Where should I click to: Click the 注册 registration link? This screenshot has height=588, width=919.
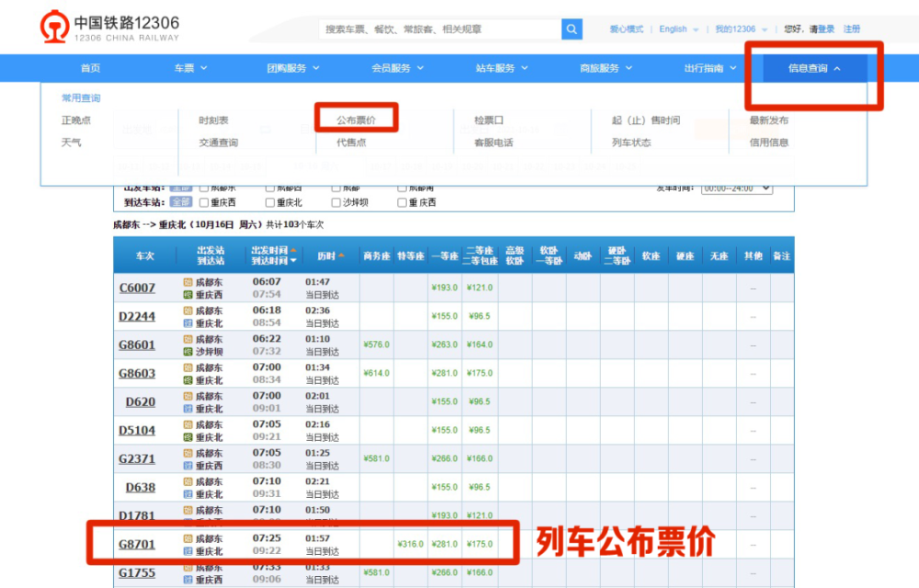pos(851,28)
